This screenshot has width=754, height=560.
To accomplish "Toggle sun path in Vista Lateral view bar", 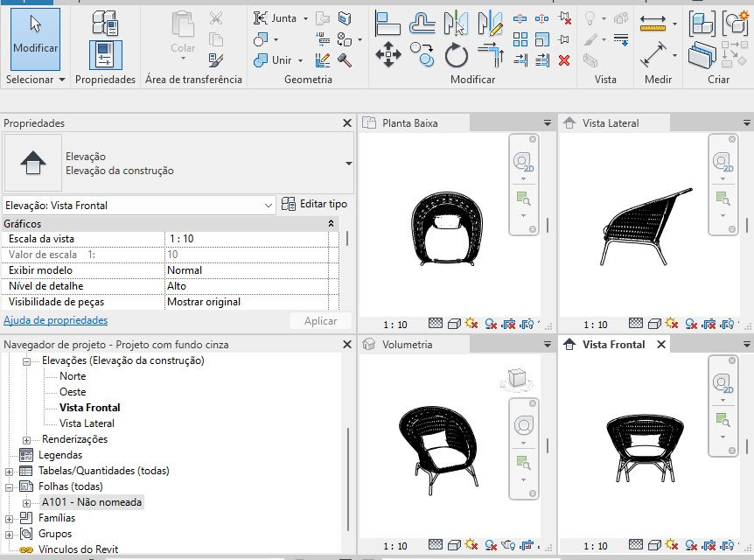I will click(x=672, y=323).
